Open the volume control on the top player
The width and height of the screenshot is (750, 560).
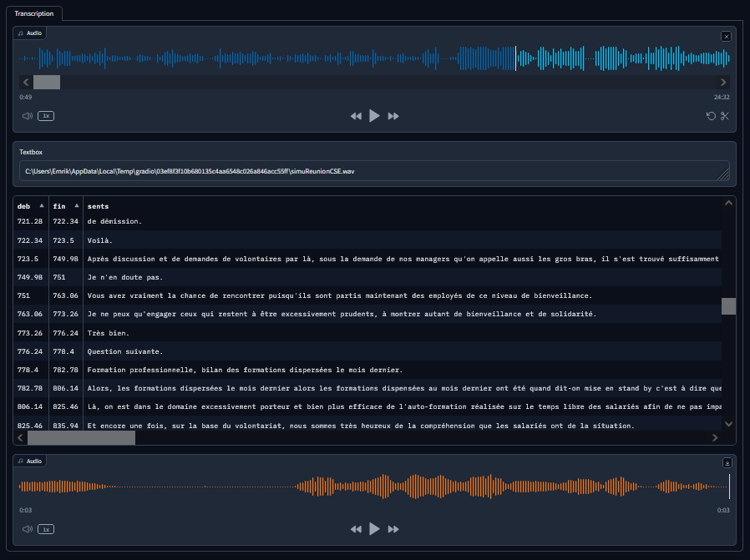[x=26, y=116]
